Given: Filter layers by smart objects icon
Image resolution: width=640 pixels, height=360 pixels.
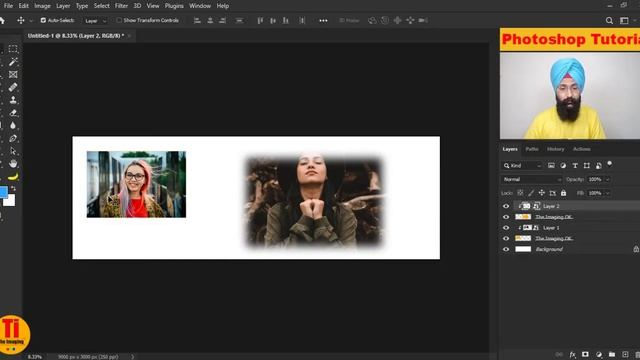Looking at the screenshot, I should tap(598, 165).
